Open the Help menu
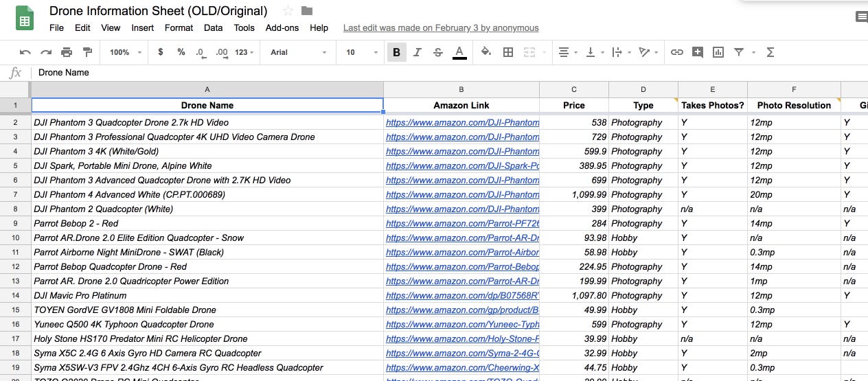 (x=319, y=28)
